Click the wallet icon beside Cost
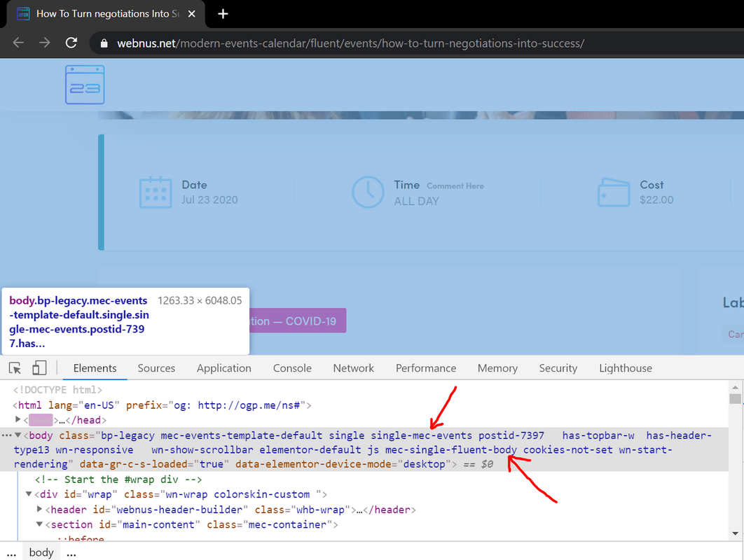 (x=613, y=192)
